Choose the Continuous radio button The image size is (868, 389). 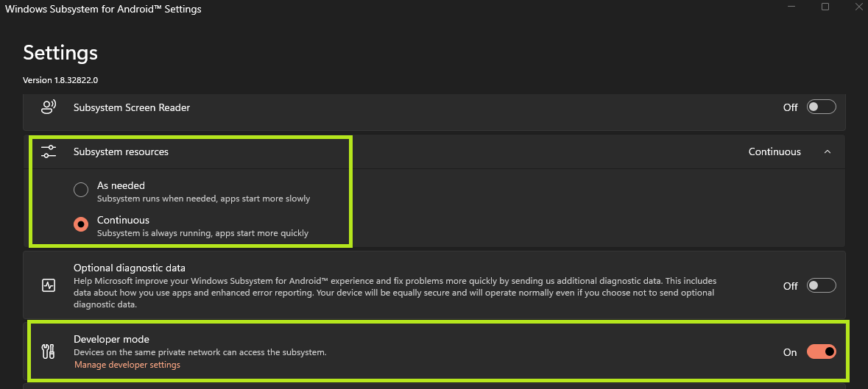click(x=81, y=225)
